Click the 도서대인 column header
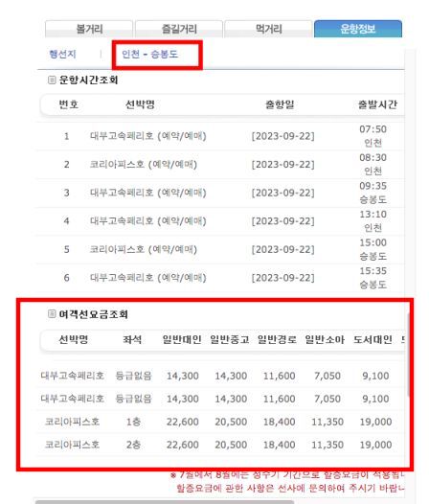Image resolution: width=429 pixels, height=504 pixels. 373,339
